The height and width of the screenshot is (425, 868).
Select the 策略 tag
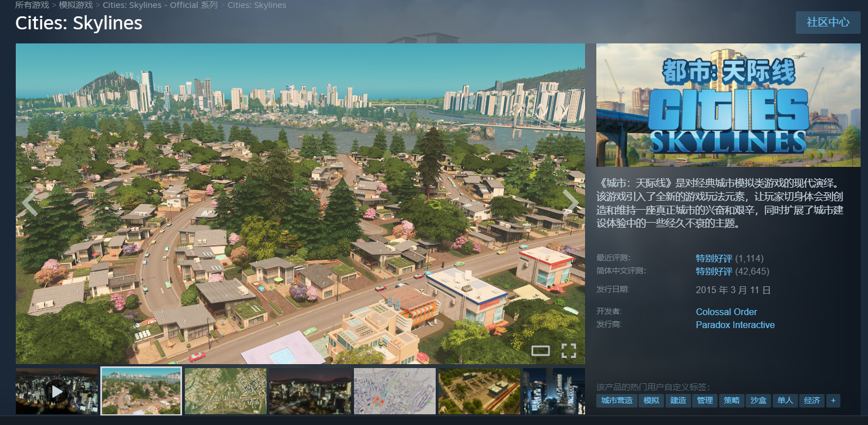pos(732,401)
